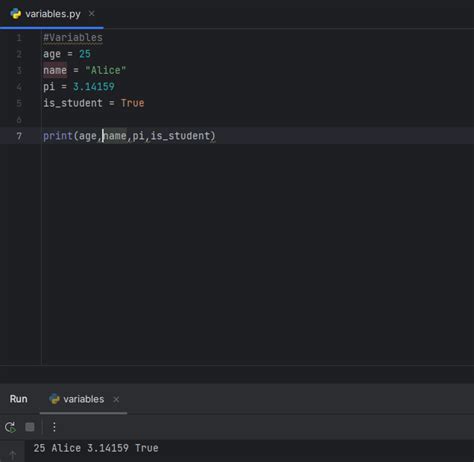
Task: Click the is_student variable on line 5
Action: 73,103
